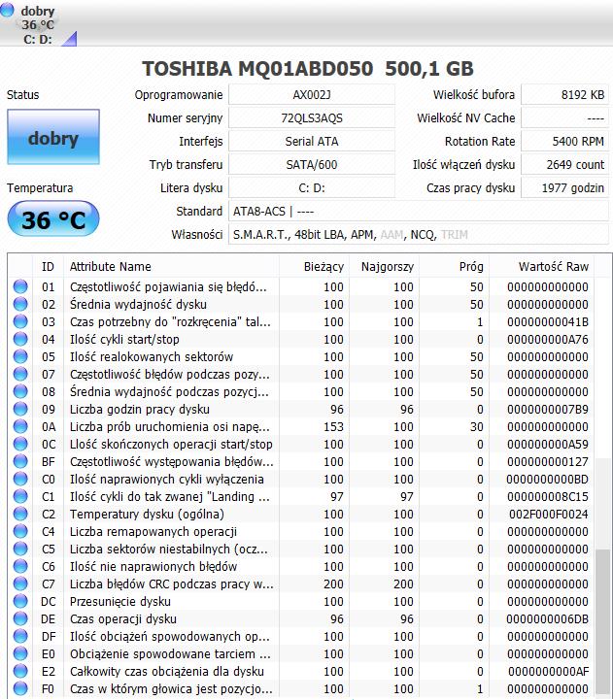Click the status orb for attribute C1
The height and width of the screenshot is (700, 613).
pos(20,496)
